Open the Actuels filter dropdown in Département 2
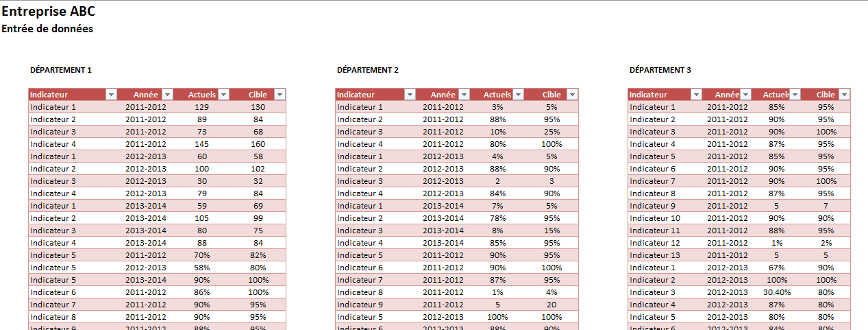Image resolution: width=868 pixels, height=330 pixels. tap(518, 95)
